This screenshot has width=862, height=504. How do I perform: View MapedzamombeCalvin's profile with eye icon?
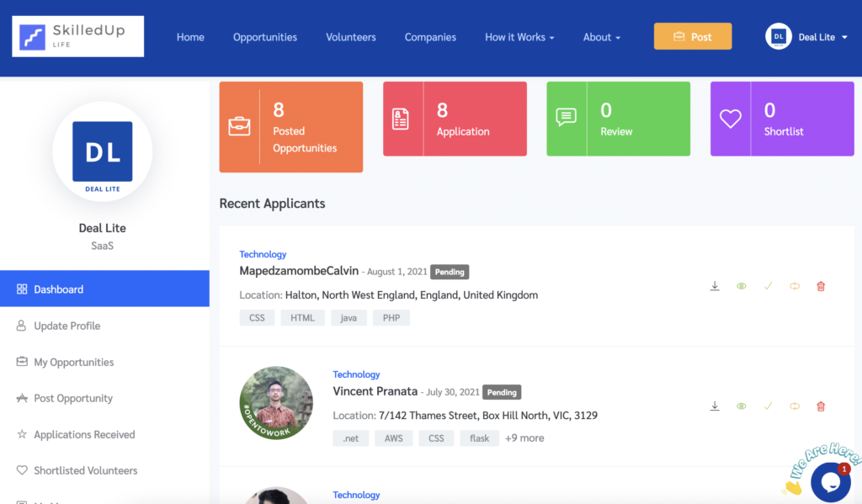(741, 286)
